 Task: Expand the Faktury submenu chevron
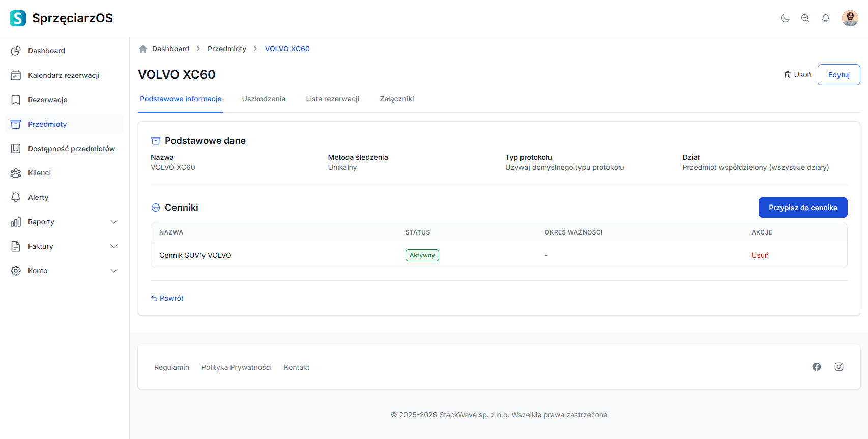tap(114, 246)
